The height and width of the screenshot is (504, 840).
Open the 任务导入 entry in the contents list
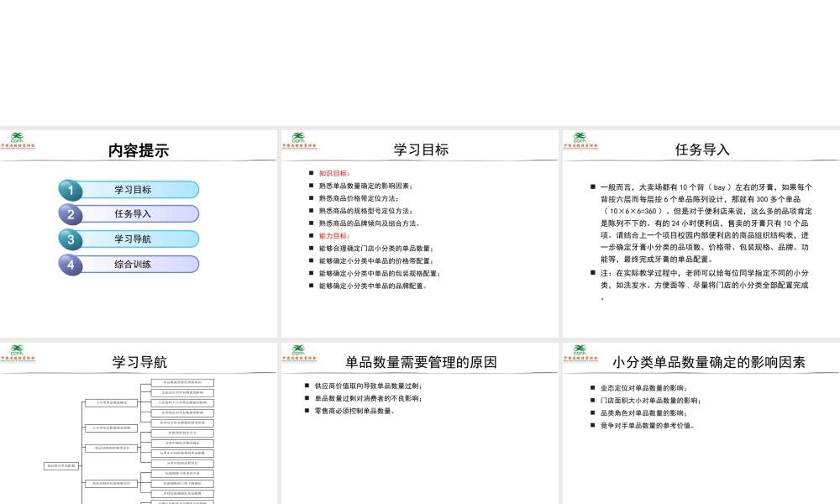(x=133, y=214)
